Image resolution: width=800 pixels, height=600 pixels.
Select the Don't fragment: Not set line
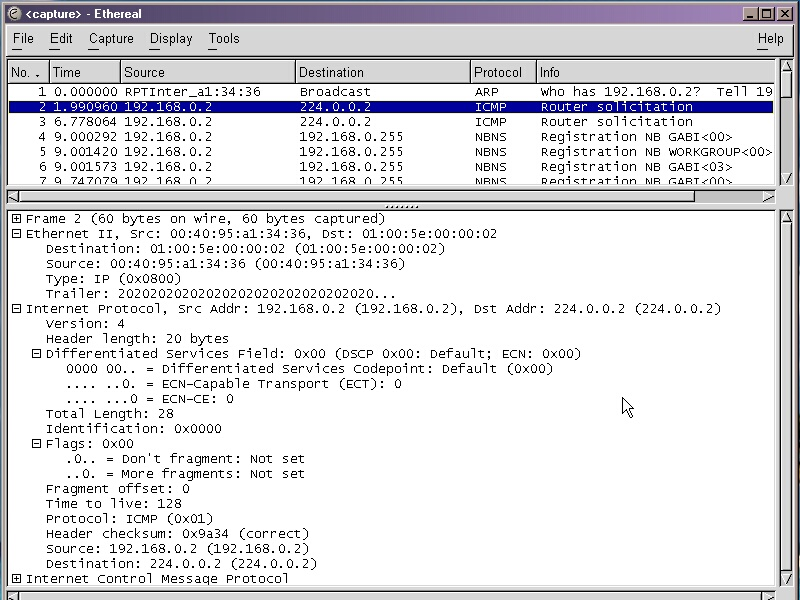pyautogui.click(x=185, y=459)
